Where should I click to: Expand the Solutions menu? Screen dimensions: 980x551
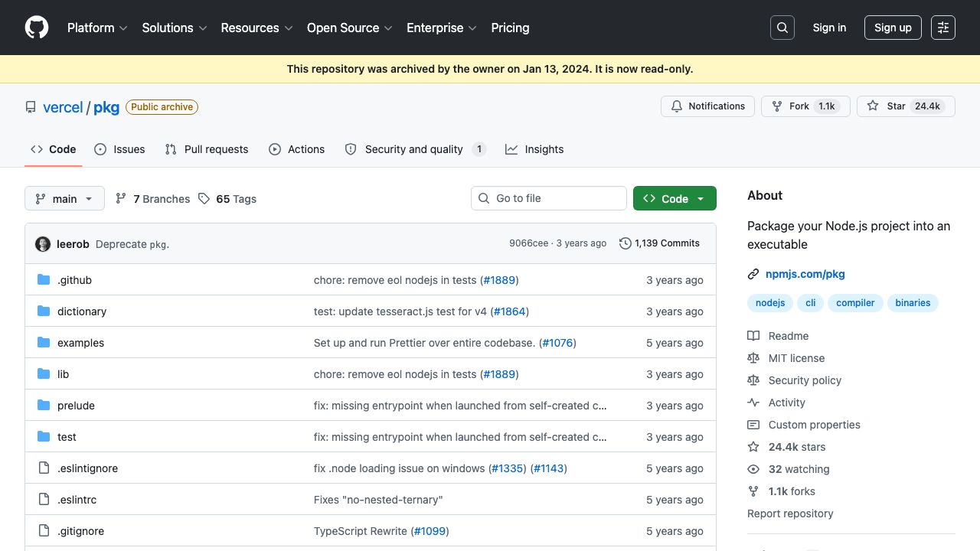(x=175, y=28)
